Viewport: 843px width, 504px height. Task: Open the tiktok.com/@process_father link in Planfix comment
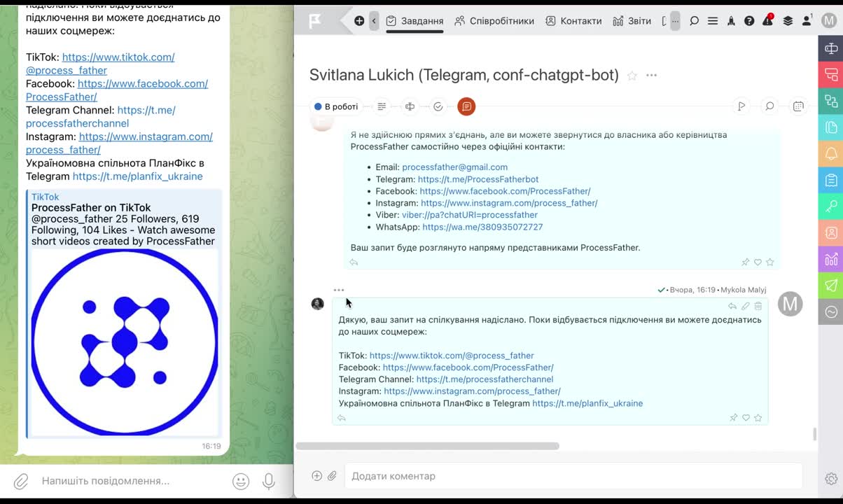pos(452,356)
